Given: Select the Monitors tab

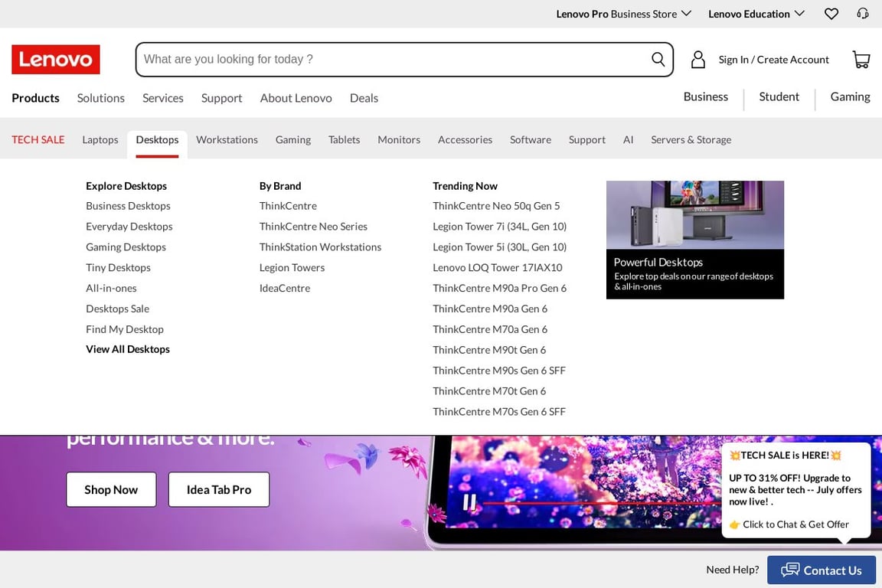Looking at the screenshot, I should point(399,139).
